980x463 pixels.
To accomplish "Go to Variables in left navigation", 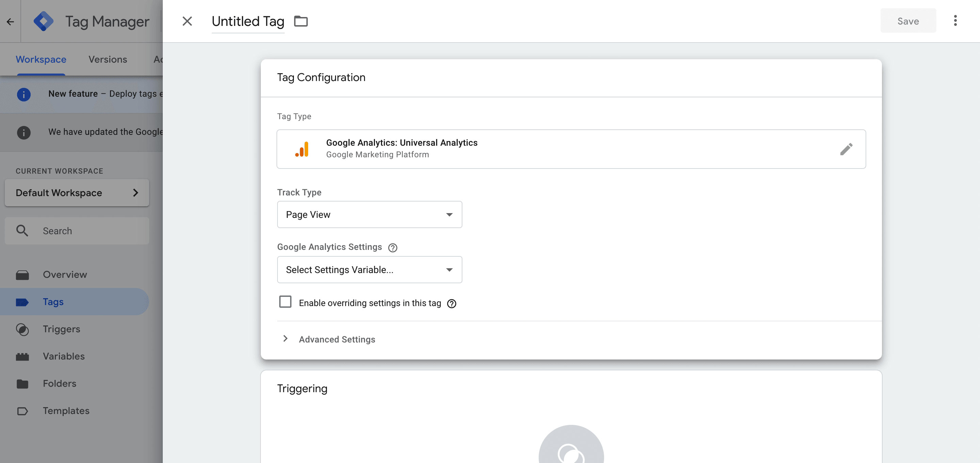I will (64, 356).
